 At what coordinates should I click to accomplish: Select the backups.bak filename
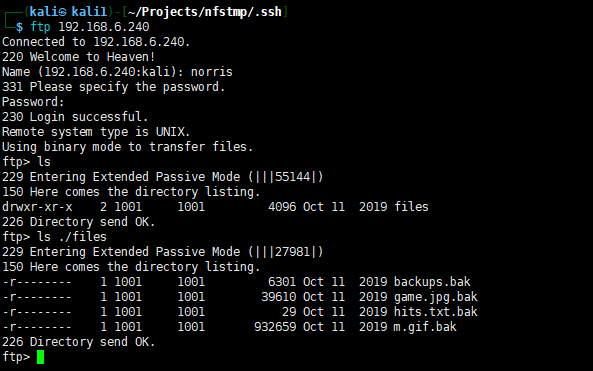tap(432, 282)
